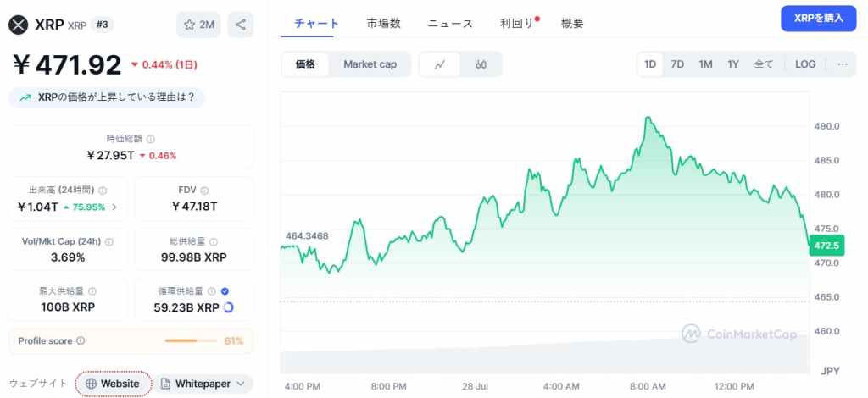Click the share icon button

(x=241, y=25)
